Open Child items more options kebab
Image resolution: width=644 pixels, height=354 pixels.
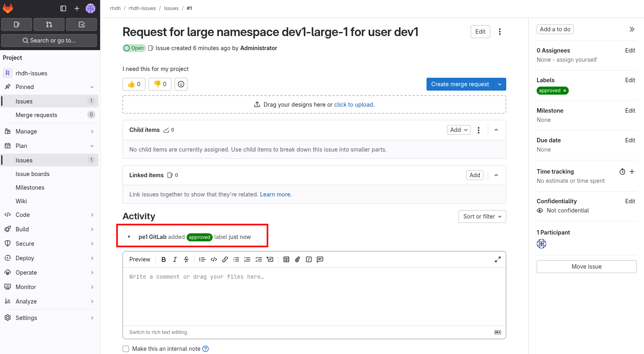click(x=479, y=130)
